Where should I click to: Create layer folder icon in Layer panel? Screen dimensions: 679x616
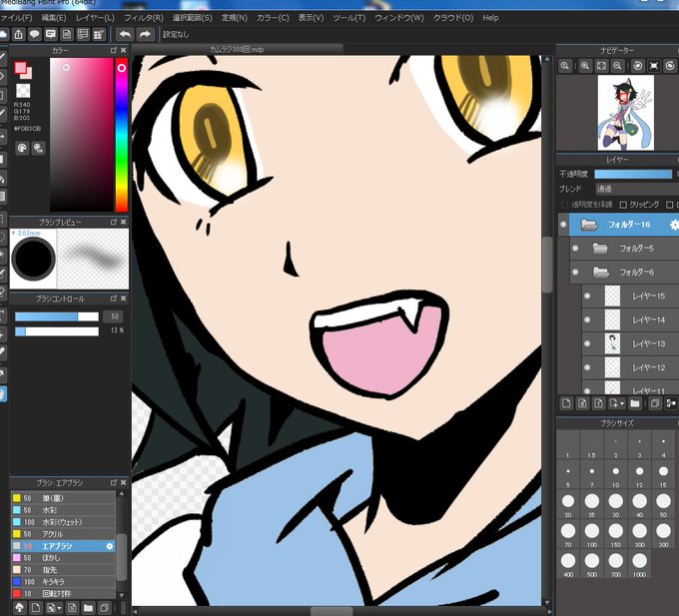[x=635, y=403]
